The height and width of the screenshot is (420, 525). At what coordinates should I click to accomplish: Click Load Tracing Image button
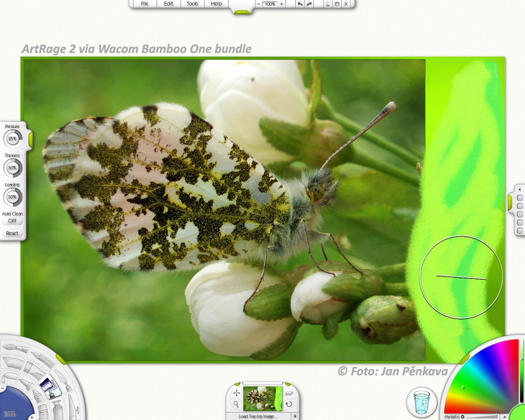(258, 416)
